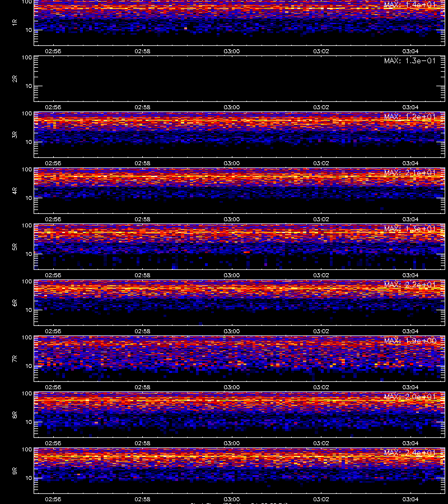Viewport: 448px width, 504px height.
Task: Click the 02:58 tick label of panel 3R
Action: pyautogui.click(x=142, y=163)
